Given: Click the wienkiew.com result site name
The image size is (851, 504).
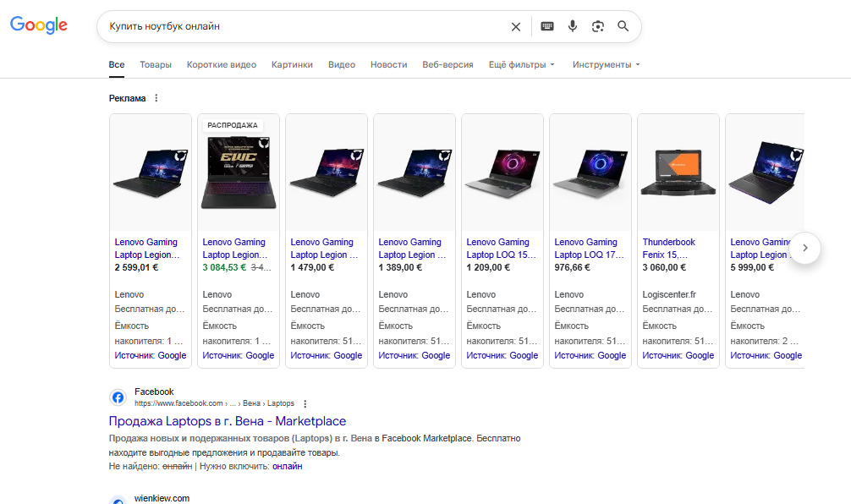Looking at the screenshot, I should [x=162, y=498].
